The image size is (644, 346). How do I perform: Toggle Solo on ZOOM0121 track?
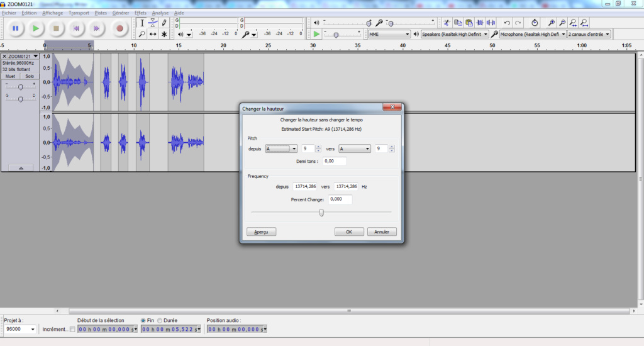coord(30,76)
